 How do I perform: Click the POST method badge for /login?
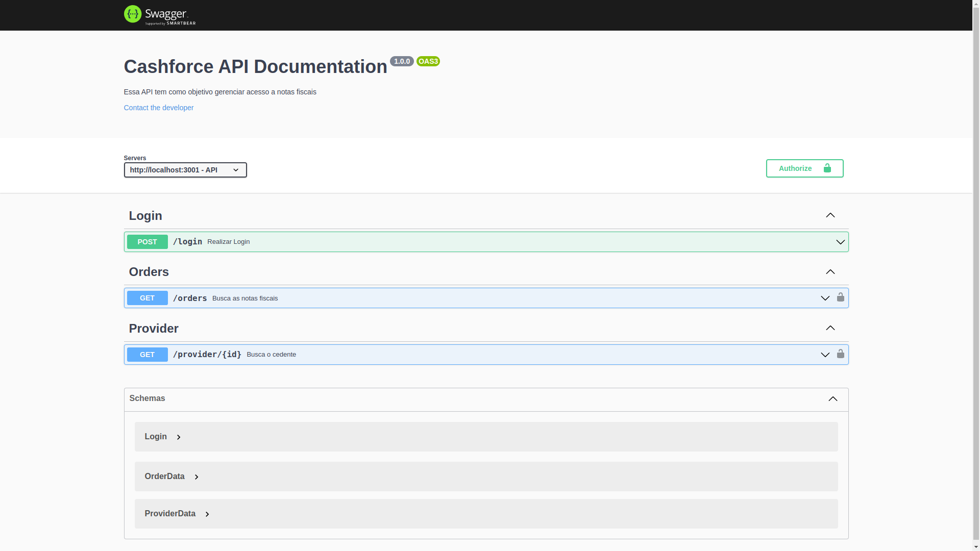(x=147, y=242)
